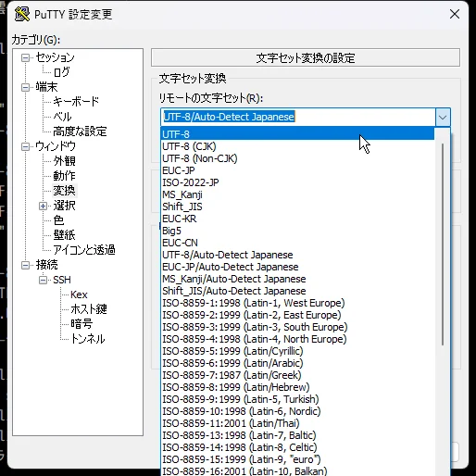
Task: Select セッション category label
Action: (x=55, y=57)
